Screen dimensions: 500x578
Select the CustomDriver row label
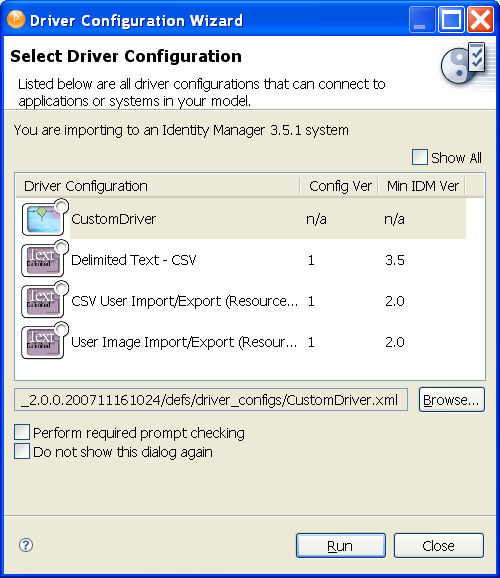[114, 219]
